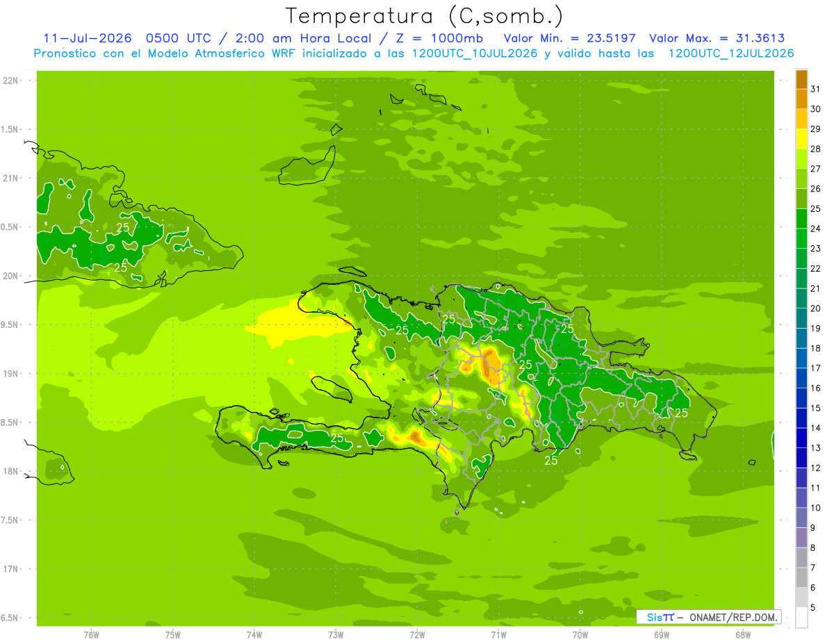Screen dimensions: 834x644
Task: Pick the yellow swatch between 28 and 29
Action: (801, 139)
